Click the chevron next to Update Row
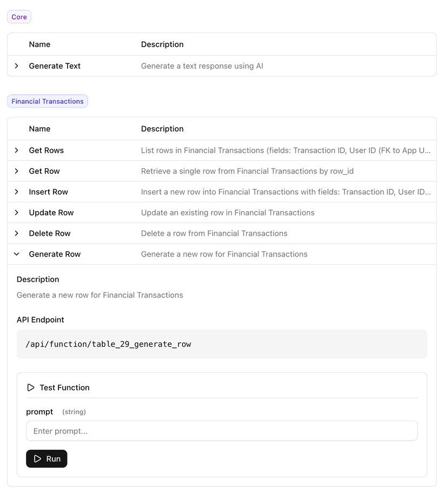The image size is (448, 499). pos(16,213)
